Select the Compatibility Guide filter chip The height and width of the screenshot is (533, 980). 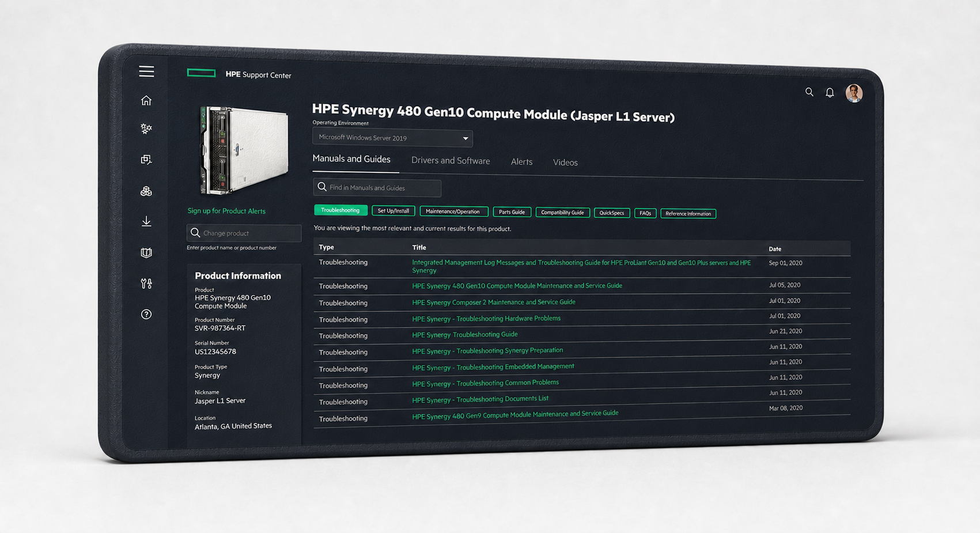(x=562, y=213)
